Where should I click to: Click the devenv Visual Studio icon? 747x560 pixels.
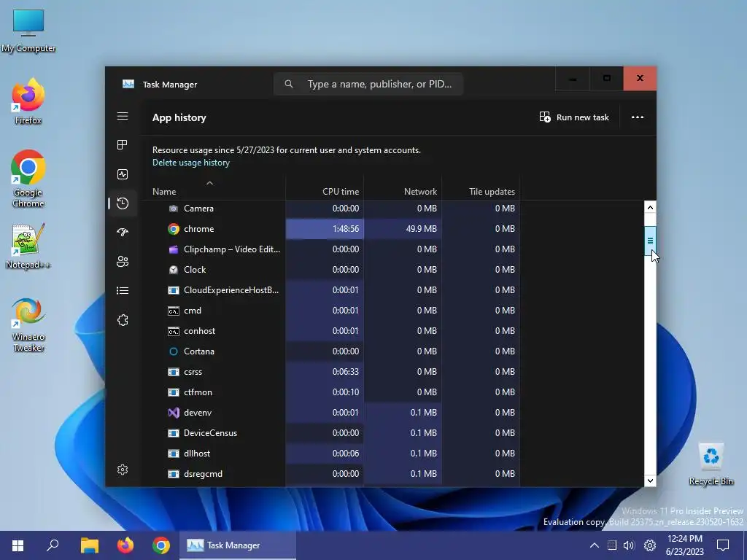tap(174, 413)
